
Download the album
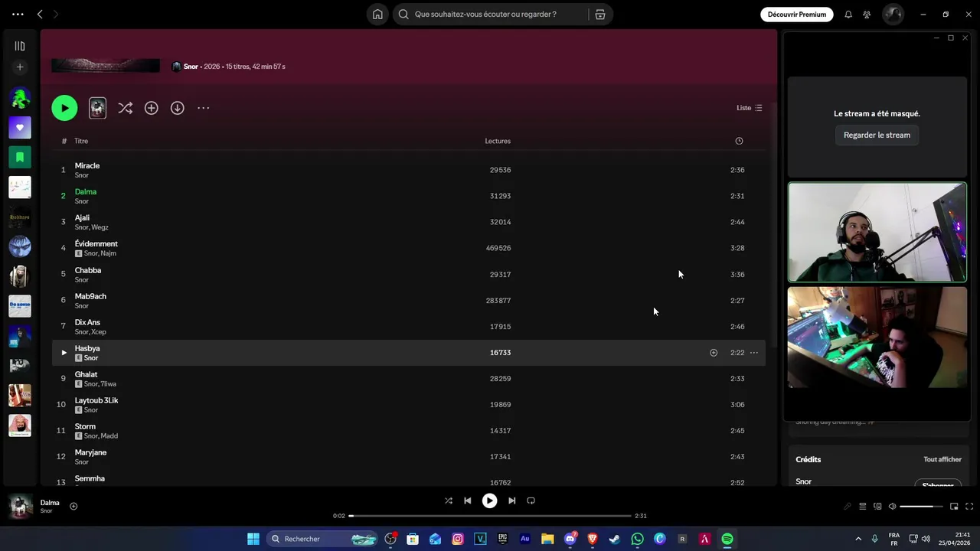click(177, 108)
